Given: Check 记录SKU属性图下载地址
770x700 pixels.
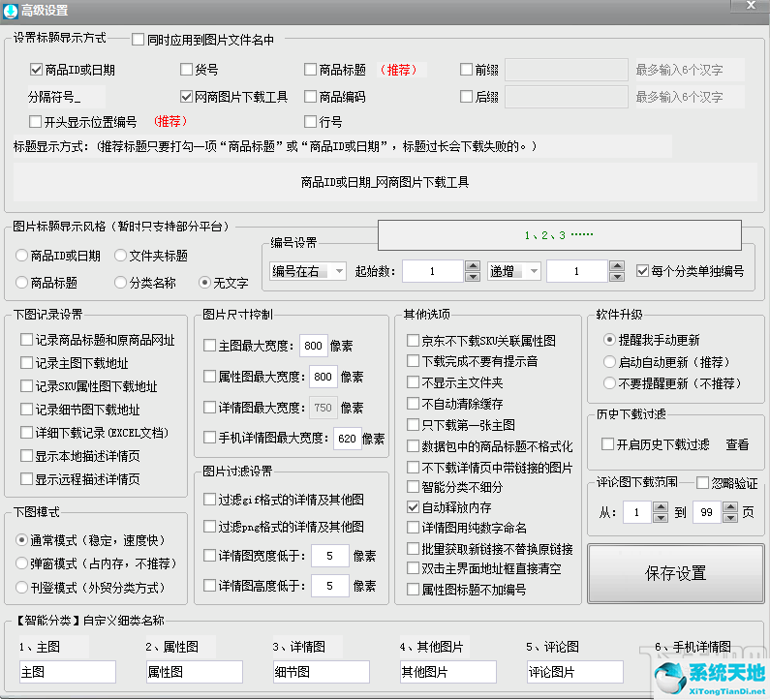Looking at the screenshot, I should click(26, 386).
